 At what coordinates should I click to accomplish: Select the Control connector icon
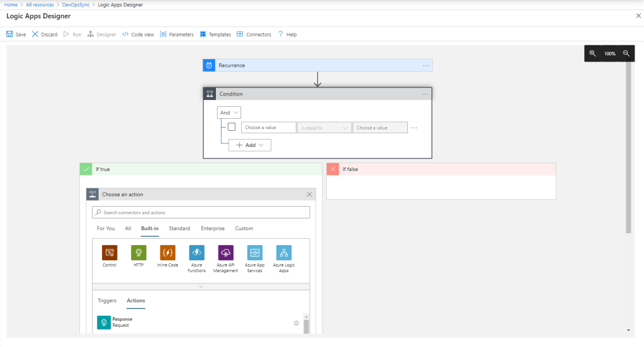click(110, 253)
